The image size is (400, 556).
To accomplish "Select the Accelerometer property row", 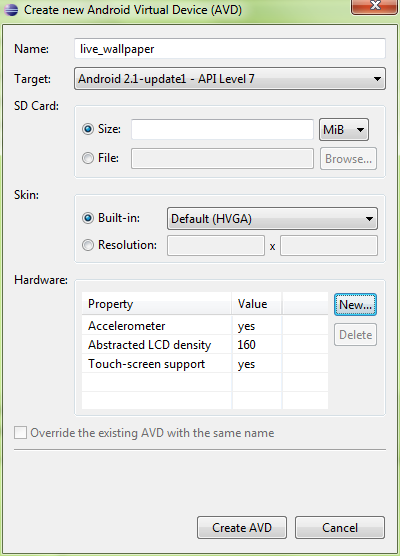I will pyautogui.click(x=205, y=326).
